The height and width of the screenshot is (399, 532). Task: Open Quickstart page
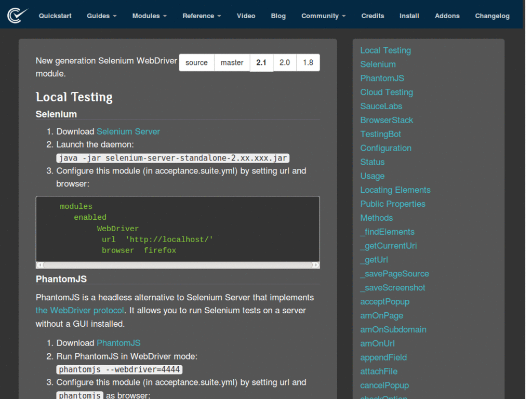(x=55, y=16)
